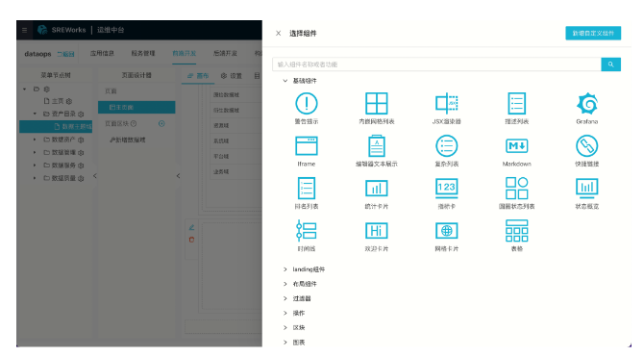
Task: Select the Iframe component icon
Action: coord(307,146)
